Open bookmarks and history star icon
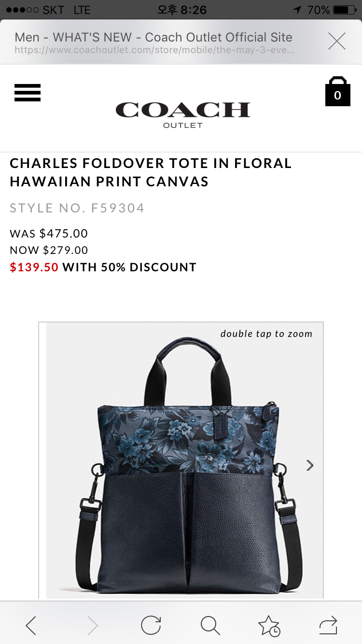 pyautogui.click(x=269, y=626)
